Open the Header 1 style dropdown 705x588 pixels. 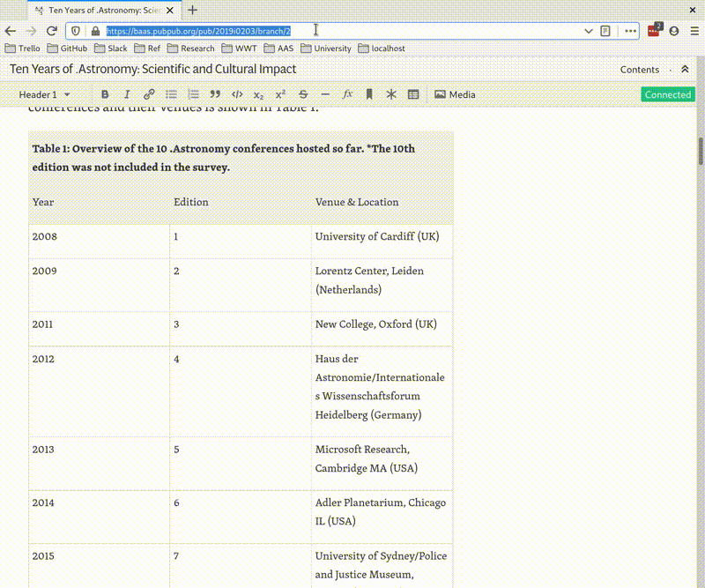44,94
